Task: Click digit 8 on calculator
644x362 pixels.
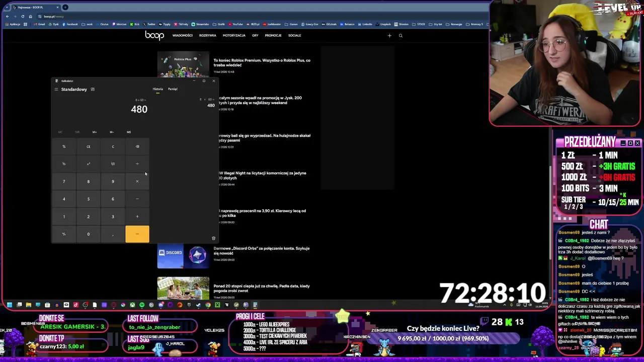Action: 88,182
